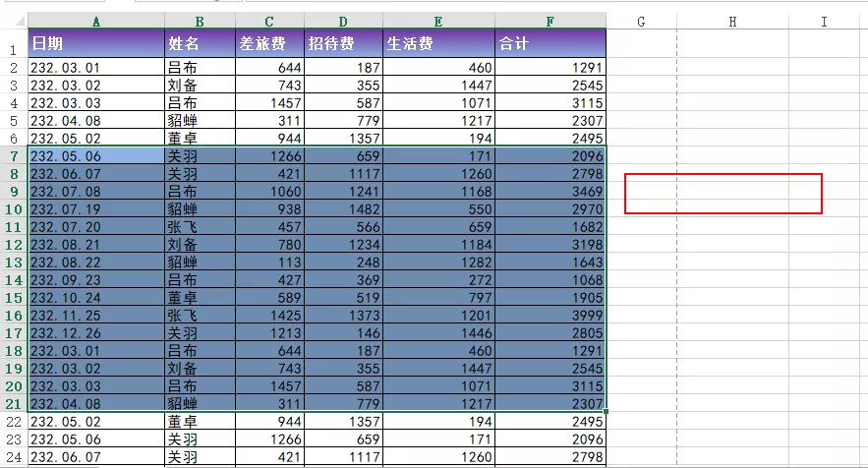Select row 7 by its row number

(14, 156)
